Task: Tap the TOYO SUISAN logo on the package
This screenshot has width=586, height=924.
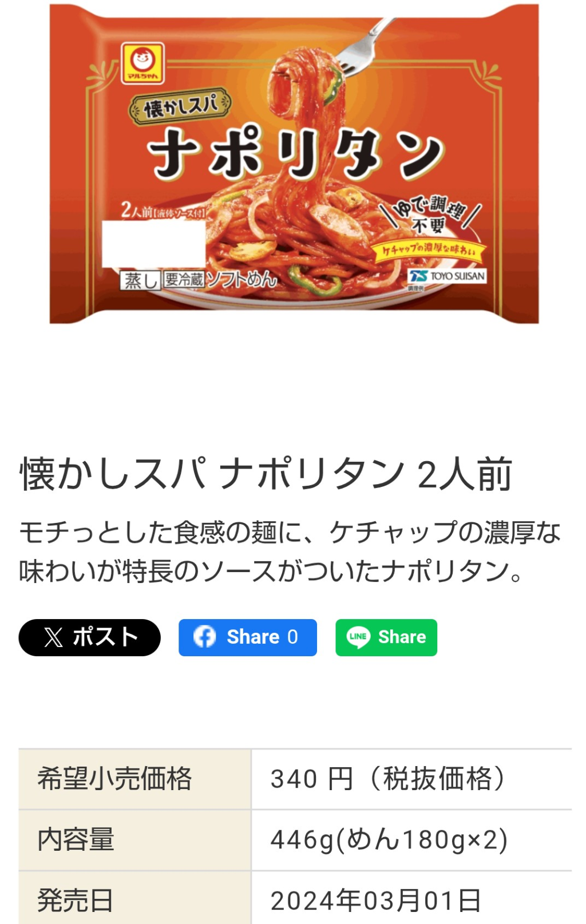Action: 447,276
